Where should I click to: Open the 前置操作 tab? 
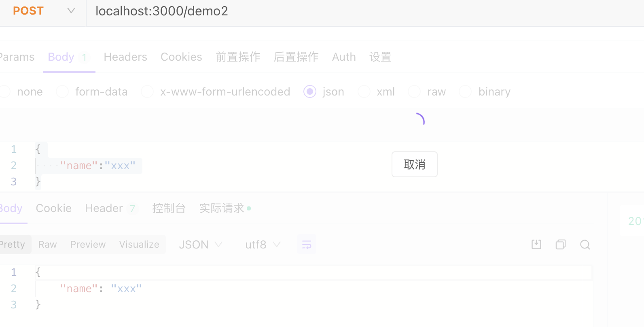click(238, 57)
